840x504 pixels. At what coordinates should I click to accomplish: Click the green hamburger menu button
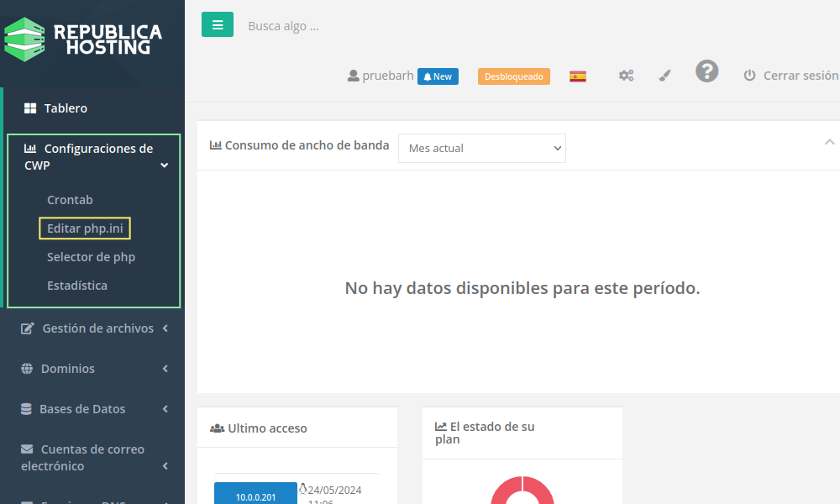[x=217, y=25]
